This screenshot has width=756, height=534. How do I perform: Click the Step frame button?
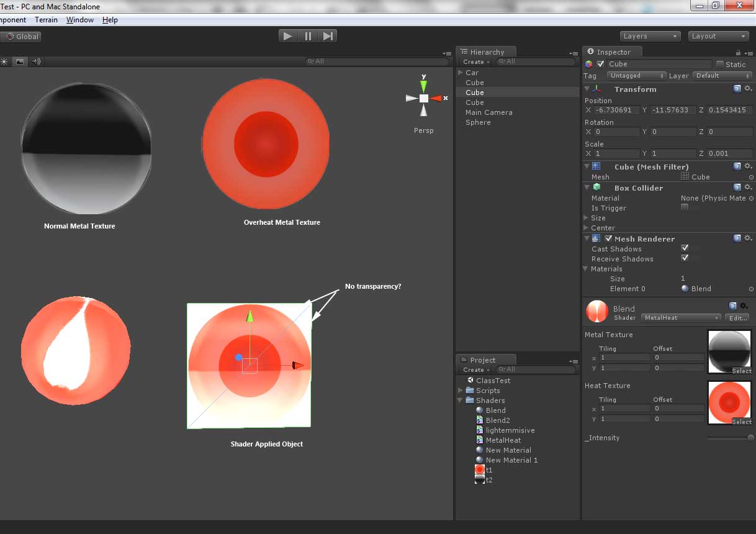(x=328, y=36)
